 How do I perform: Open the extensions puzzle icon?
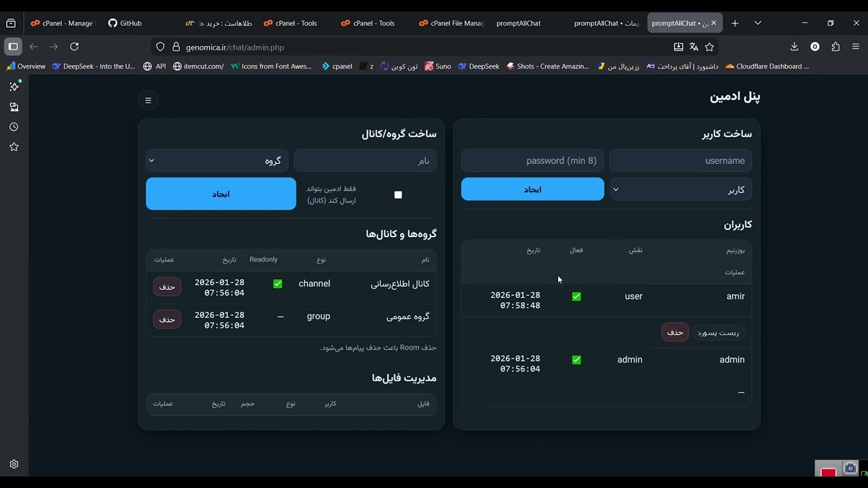(x=835, y=47)
